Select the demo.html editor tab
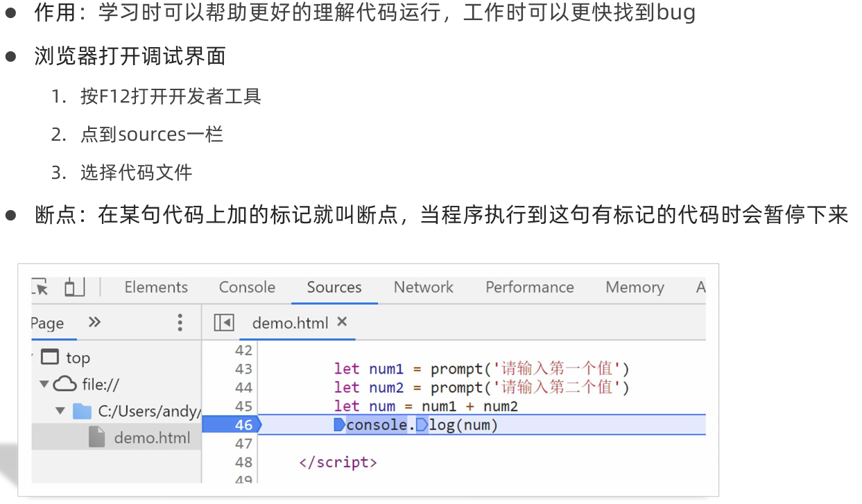The image size is (862, 504). point(290,323)
